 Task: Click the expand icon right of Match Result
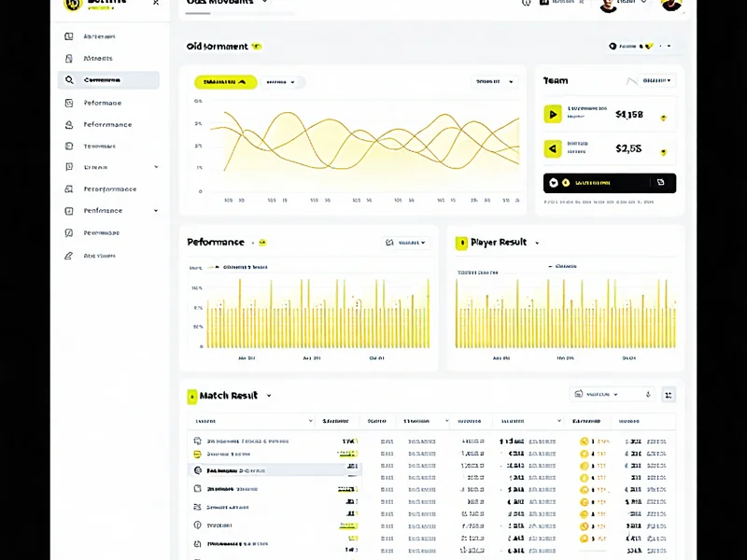pyautogui.click(x=669, y=395)
